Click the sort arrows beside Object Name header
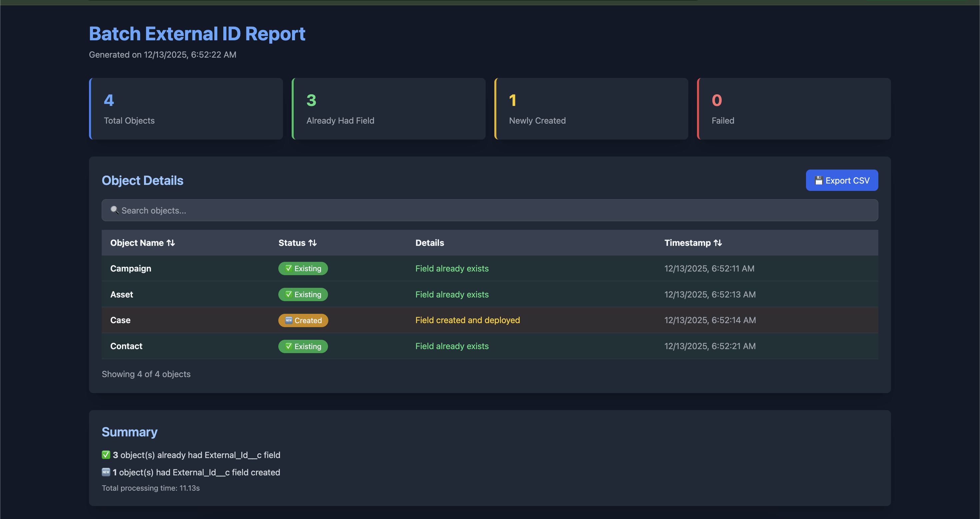Viewport: 980px width, 519px height. tap(171, 243)
